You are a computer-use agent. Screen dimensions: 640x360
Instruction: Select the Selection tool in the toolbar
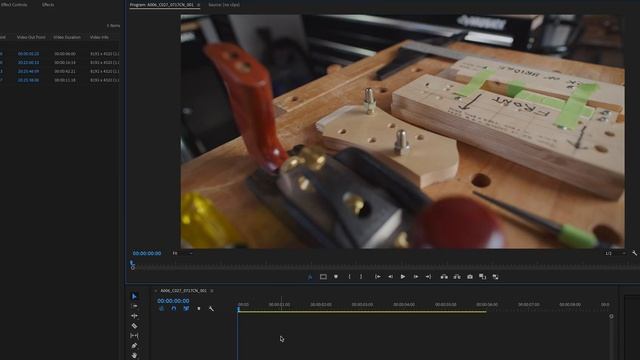pos(134,296)
